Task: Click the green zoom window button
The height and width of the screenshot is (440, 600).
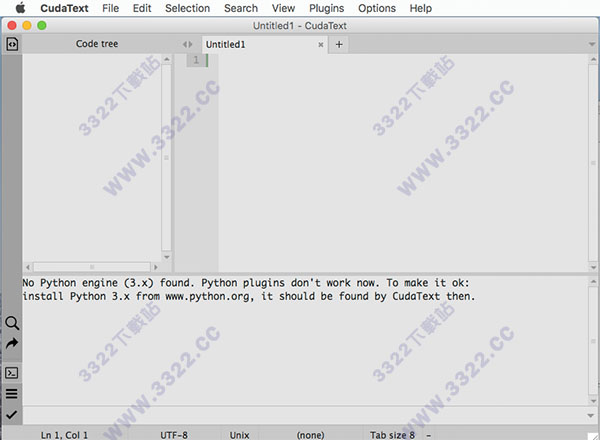Action: [42, 26]
